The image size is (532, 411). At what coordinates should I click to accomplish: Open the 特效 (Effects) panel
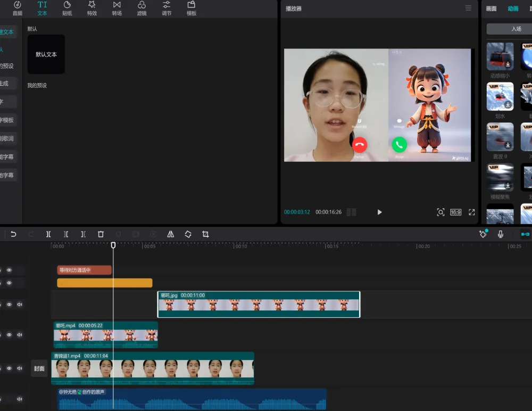(x=92, y=8)
